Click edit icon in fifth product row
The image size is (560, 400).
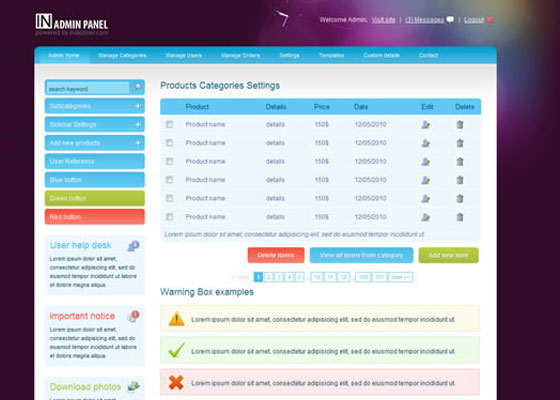coord(425,199)
